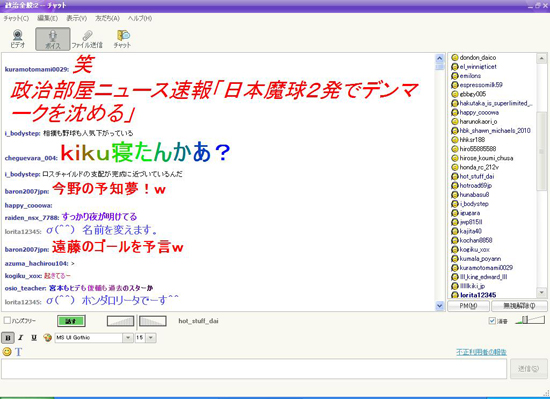550x399 pixels.
Task: Click the Unignore (無視解除) button
Action: [519, 306]
